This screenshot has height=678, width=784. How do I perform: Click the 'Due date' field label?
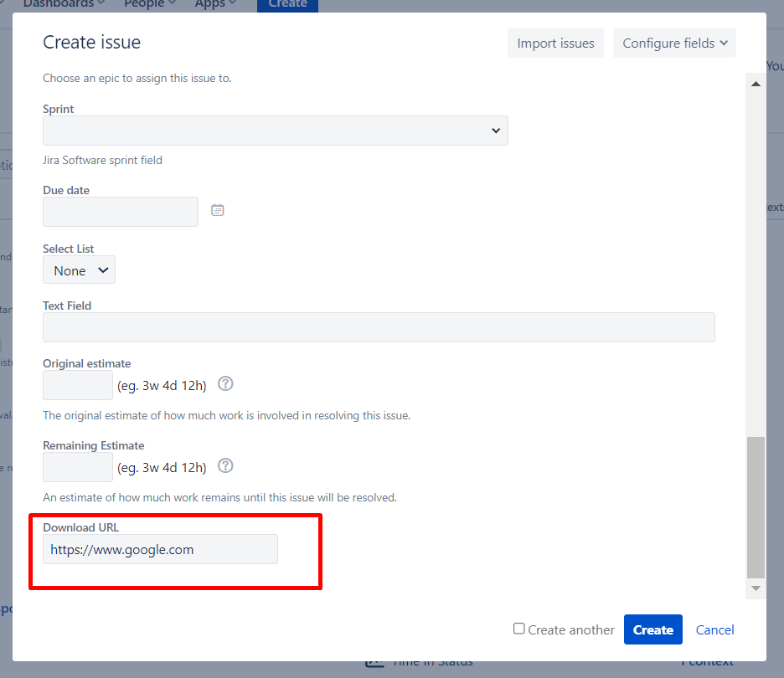[x=66, y=190]
